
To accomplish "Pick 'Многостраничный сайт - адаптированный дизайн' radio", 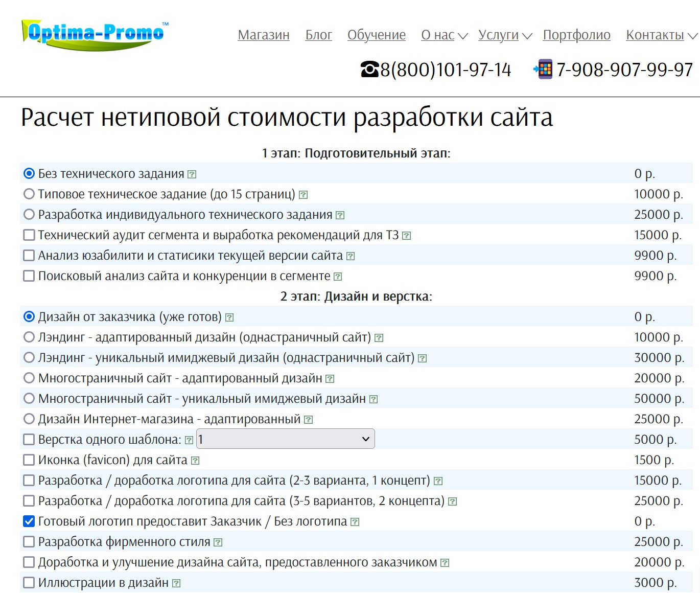I will click(x=29, y=378).
